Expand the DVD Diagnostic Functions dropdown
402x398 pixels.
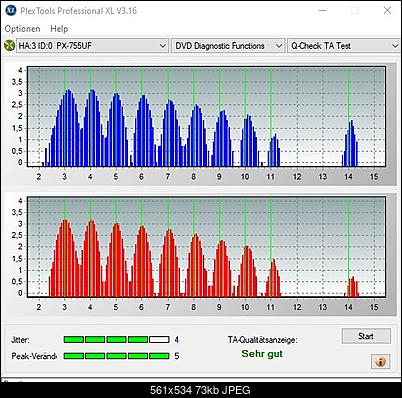[228, 46]
